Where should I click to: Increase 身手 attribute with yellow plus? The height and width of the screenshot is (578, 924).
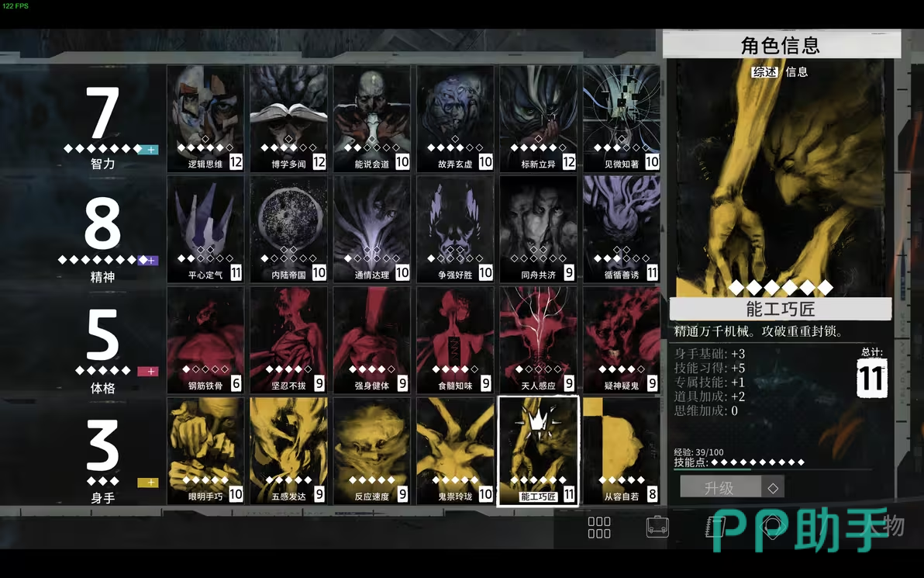147,483
